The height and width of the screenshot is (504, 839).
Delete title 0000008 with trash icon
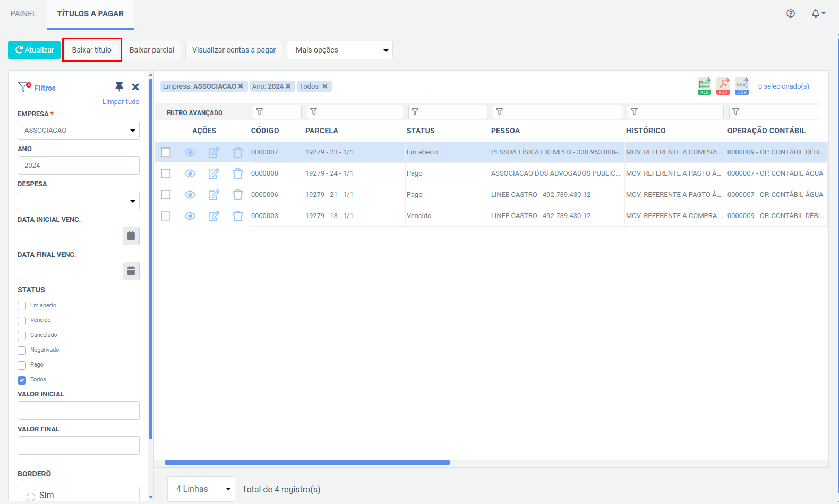(x=238, y=173)
